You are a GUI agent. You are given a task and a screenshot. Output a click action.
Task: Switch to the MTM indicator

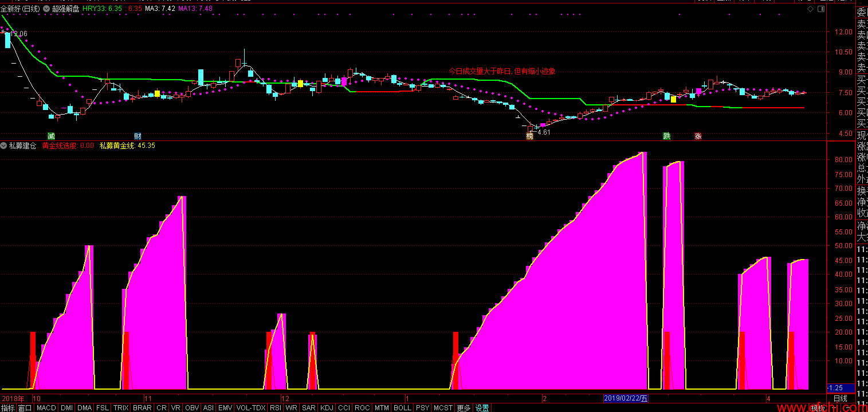(382, 408)
